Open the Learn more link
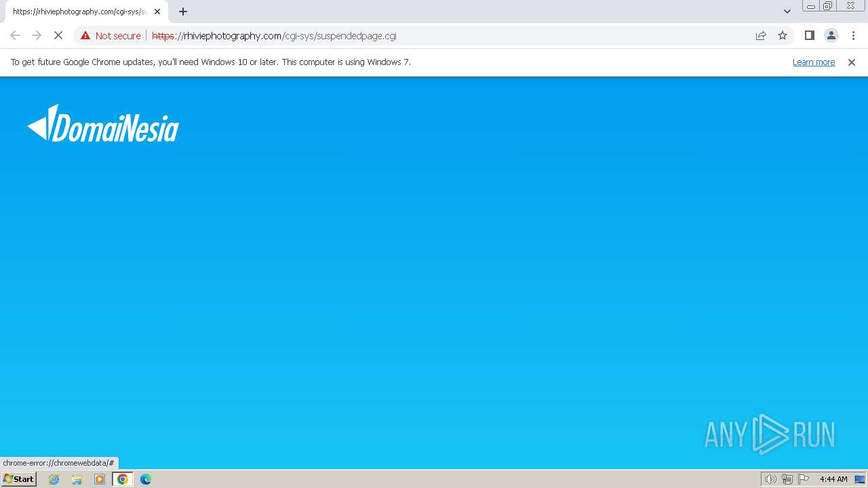The height and width of the screenshot is (488, 868). point(814,62)
